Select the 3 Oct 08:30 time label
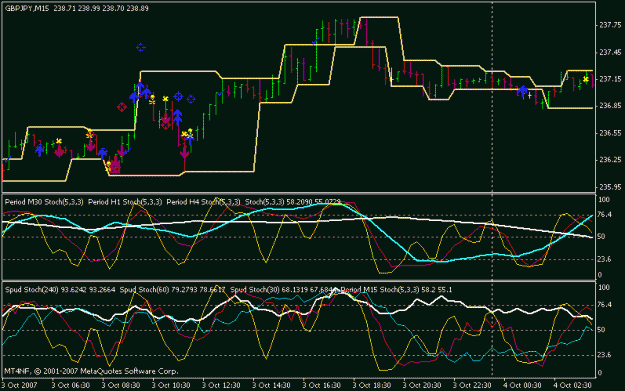Image resolution: width=625 pixels, height=391 pixels. coord(121,385)
